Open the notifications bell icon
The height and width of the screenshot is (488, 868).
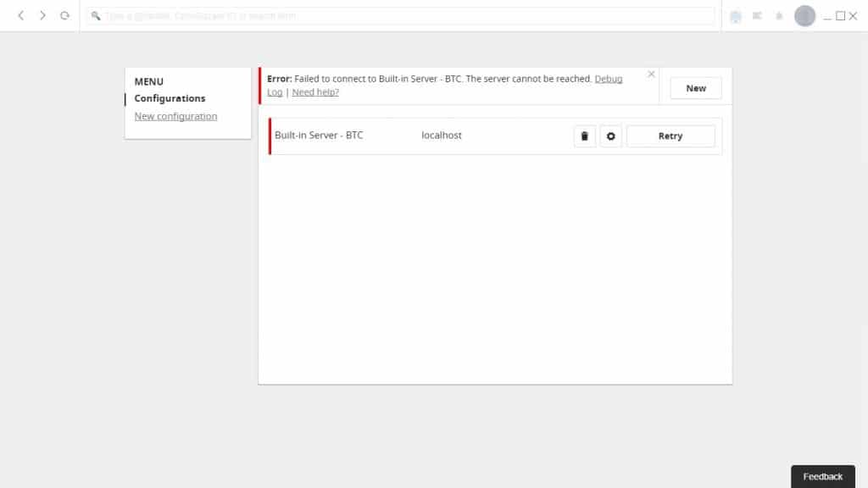click(779, 16)
